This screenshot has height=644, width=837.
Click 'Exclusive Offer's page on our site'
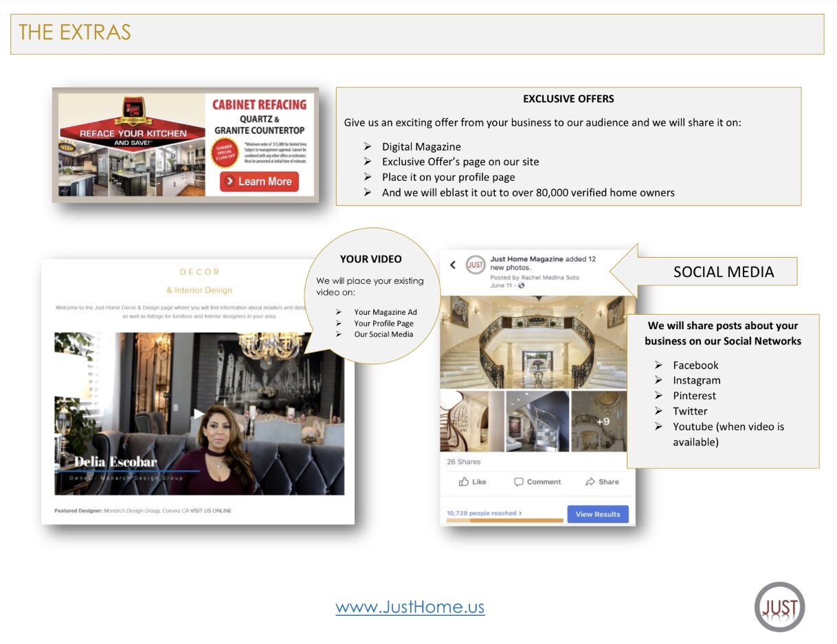click(460, 162)
